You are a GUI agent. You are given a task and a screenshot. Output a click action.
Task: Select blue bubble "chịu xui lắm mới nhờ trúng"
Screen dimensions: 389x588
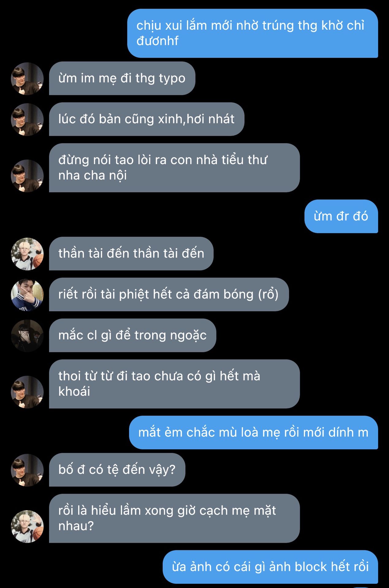[x=253, y=33]
